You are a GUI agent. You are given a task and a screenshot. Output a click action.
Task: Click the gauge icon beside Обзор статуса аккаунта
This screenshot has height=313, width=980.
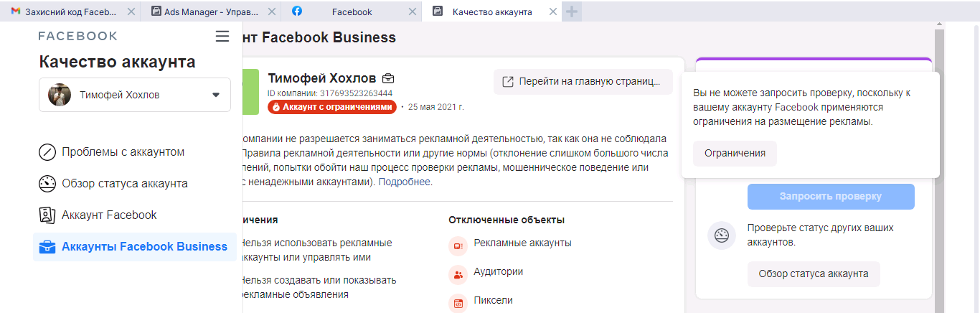click(x=47, y=184)
